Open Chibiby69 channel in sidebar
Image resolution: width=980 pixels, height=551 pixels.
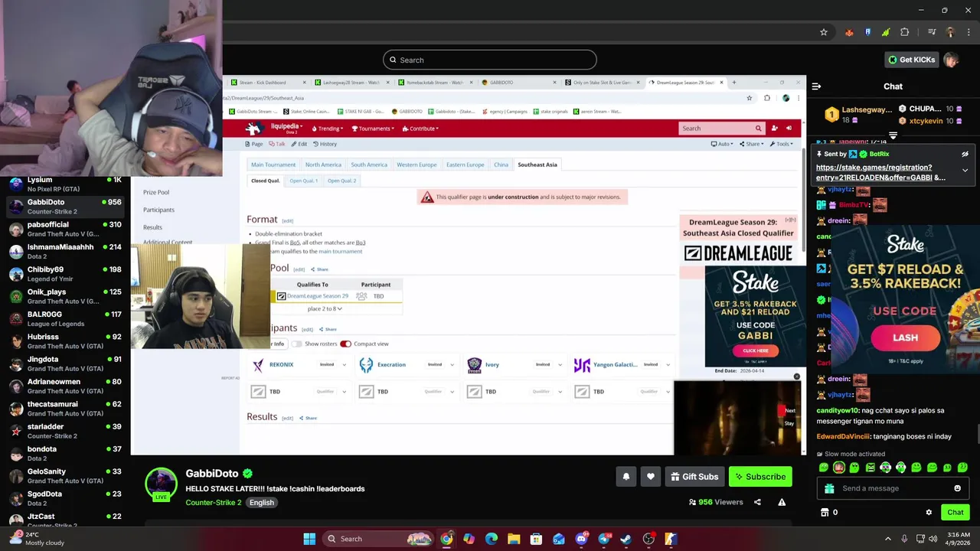(x=66, y=274)
